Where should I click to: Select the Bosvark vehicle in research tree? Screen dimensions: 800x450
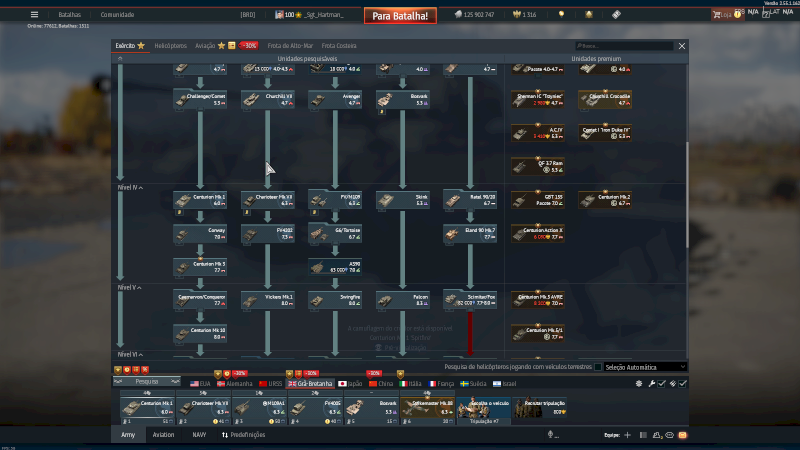point(402,99)
